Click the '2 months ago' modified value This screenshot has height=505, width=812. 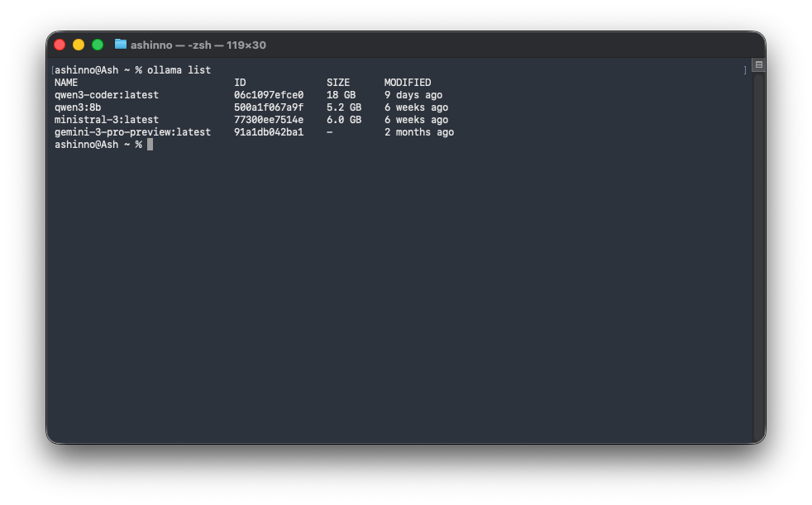pos(419,132)
